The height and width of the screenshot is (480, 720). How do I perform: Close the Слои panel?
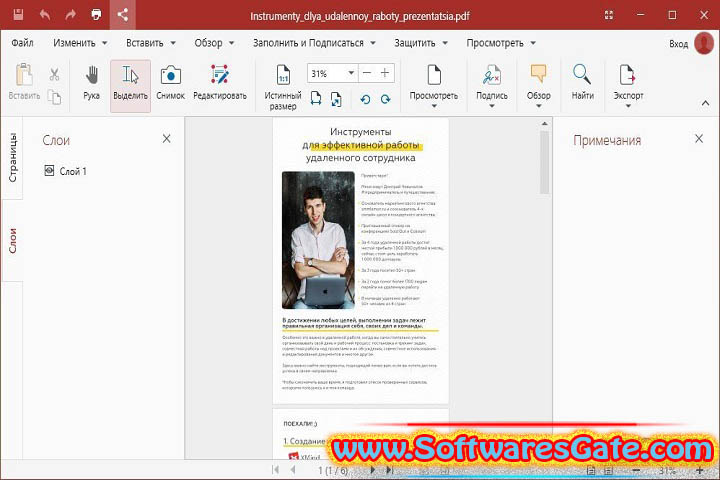pos(167,139)
